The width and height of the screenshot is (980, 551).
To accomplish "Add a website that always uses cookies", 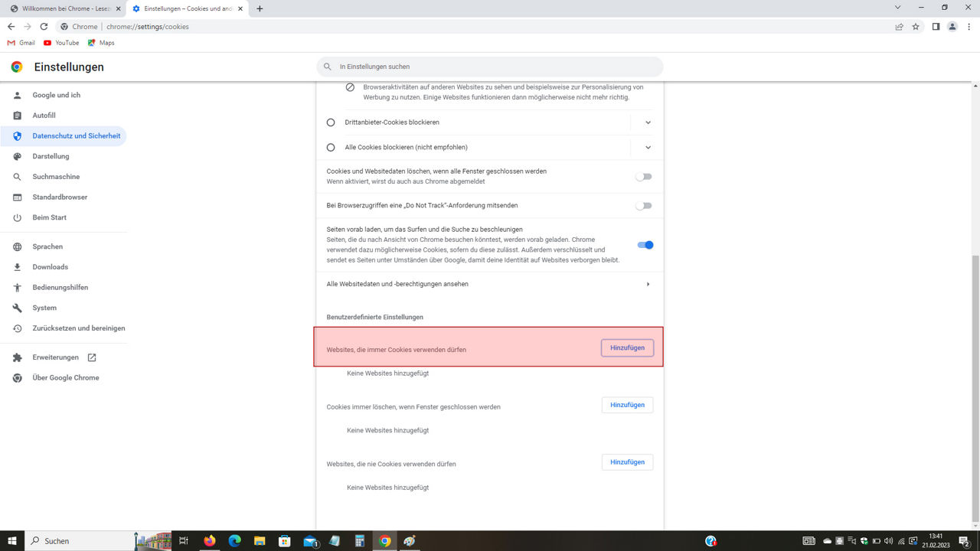I will tap(626, 347).
